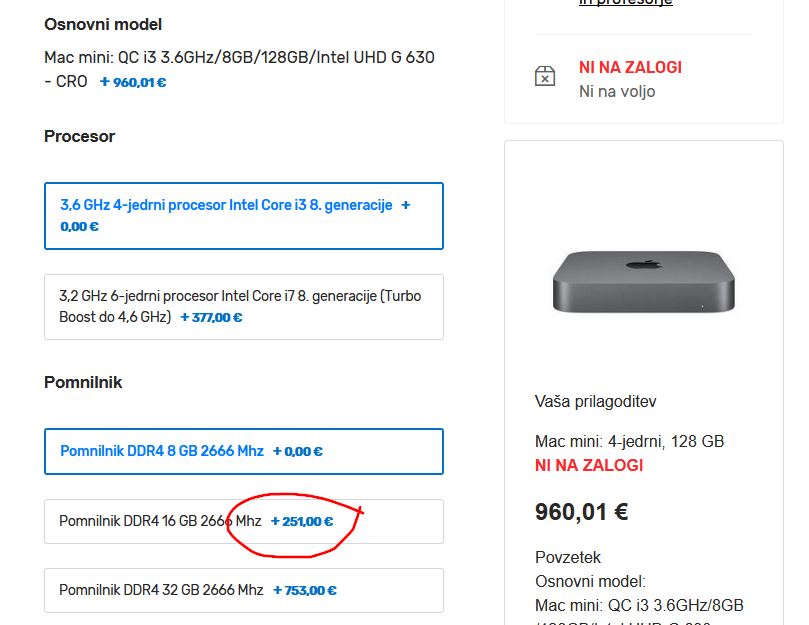This screenshot has height=625, width=809.
Task: Click "Mac mini: 4-jedrni, 128 GB" summary text
Action: pos(629,441)
